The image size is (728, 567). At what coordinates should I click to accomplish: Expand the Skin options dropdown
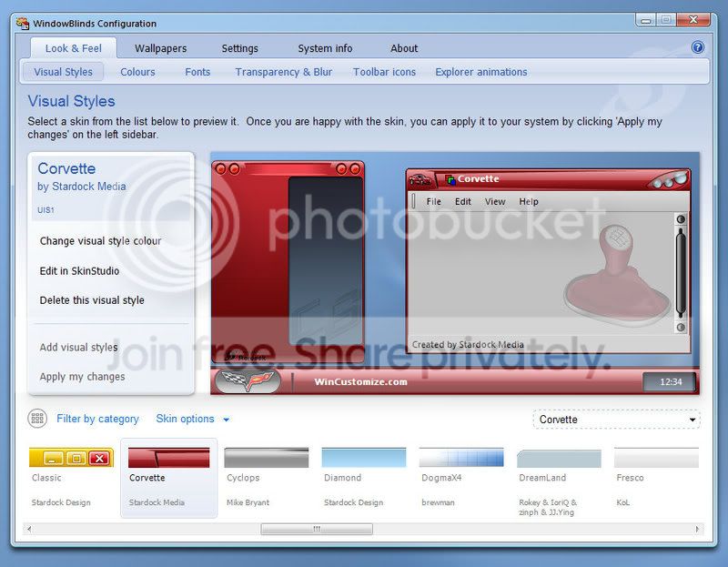193,419
